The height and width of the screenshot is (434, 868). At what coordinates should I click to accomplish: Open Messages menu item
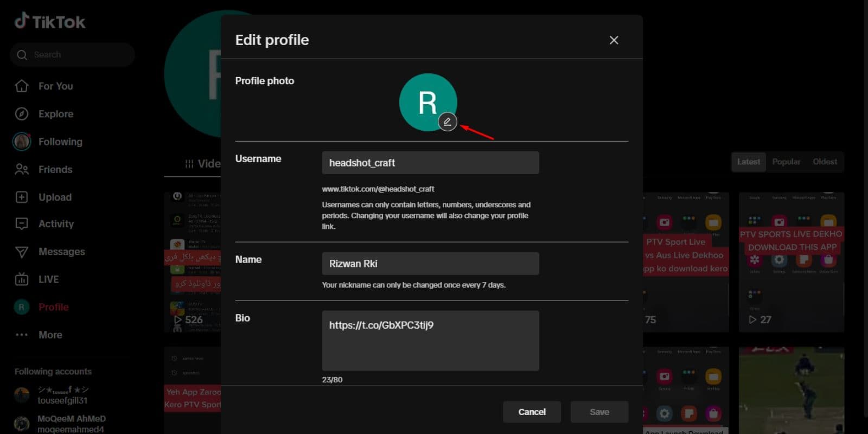61,252
